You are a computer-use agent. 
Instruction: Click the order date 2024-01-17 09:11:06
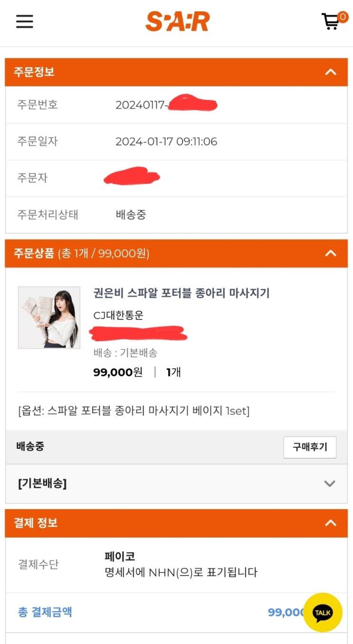[x=166, y=142]
